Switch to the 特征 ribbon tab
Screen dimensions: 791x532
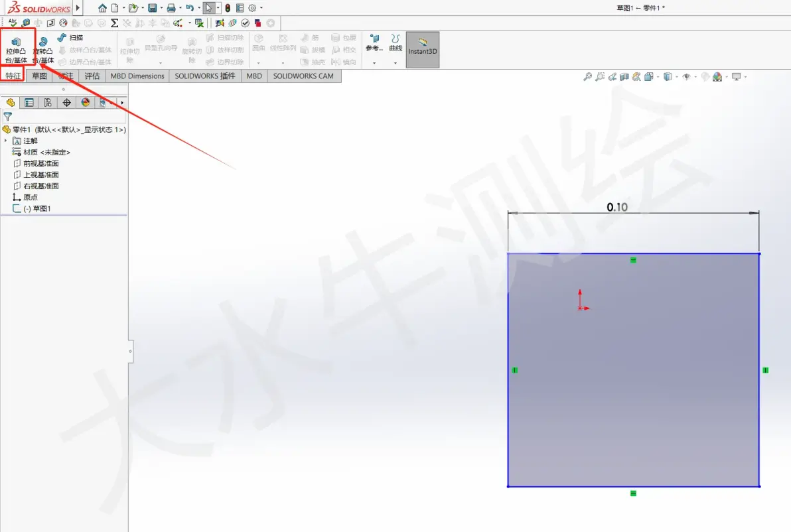coord(13,76)
